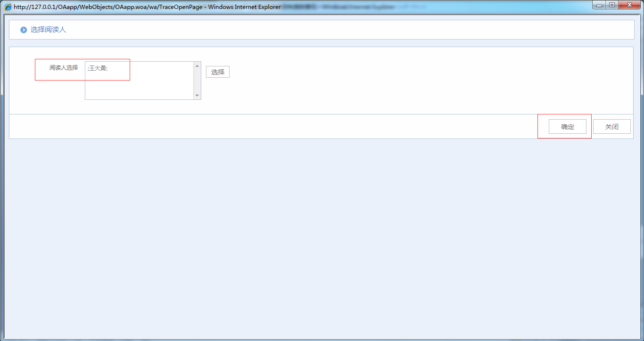The width and height of the screenshot is (644, 341).
Task: Click the 选择阅读人 heading text
Action: pyautogui.click(x=48, y=30)
